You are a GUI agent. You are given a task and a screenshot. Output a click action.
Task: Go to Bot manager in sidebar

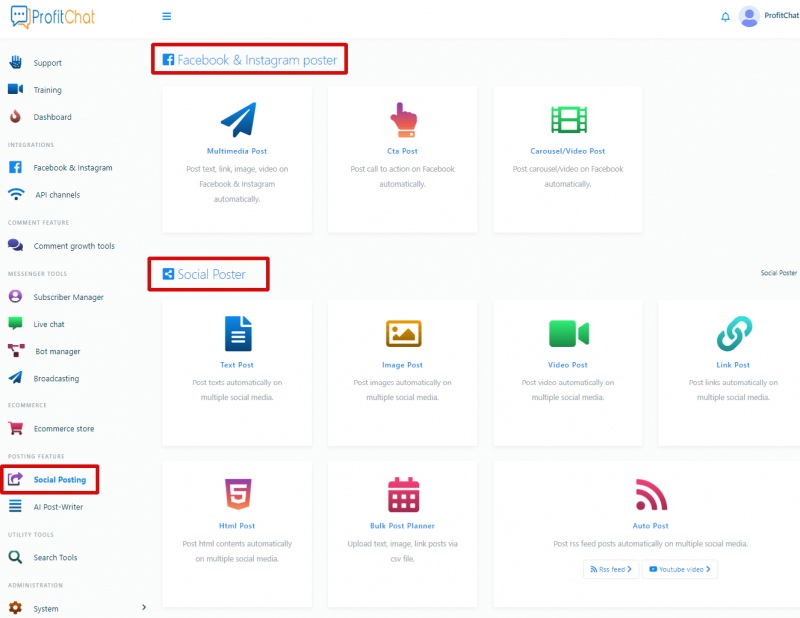pos(57,351)
